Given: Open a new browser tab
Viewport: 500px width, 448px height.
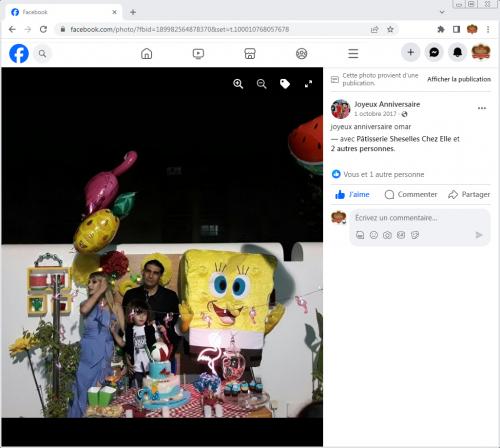Looking at the screenshot, I should point(133,12).
